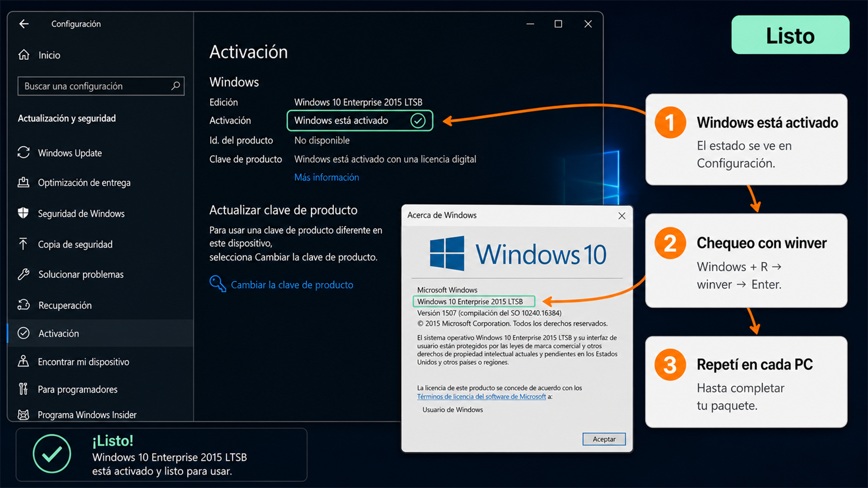868x488 pixels.
Task: Click the search magnifier icon
Action: click(176, 86)
